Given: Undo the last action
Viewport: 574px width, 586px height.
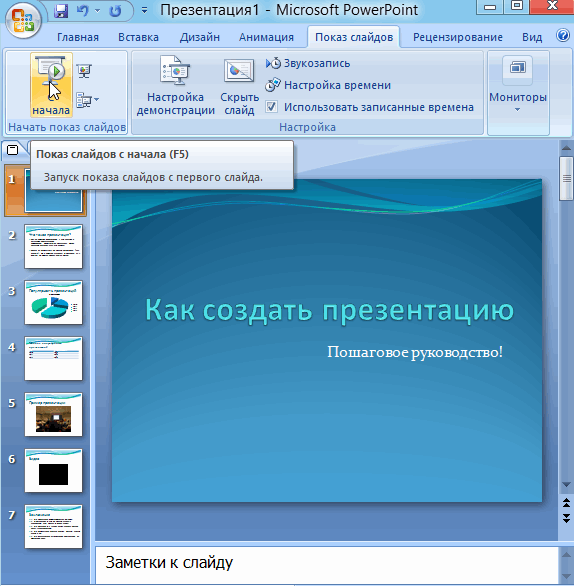Looking at the screenshot, I should [82, 10].
